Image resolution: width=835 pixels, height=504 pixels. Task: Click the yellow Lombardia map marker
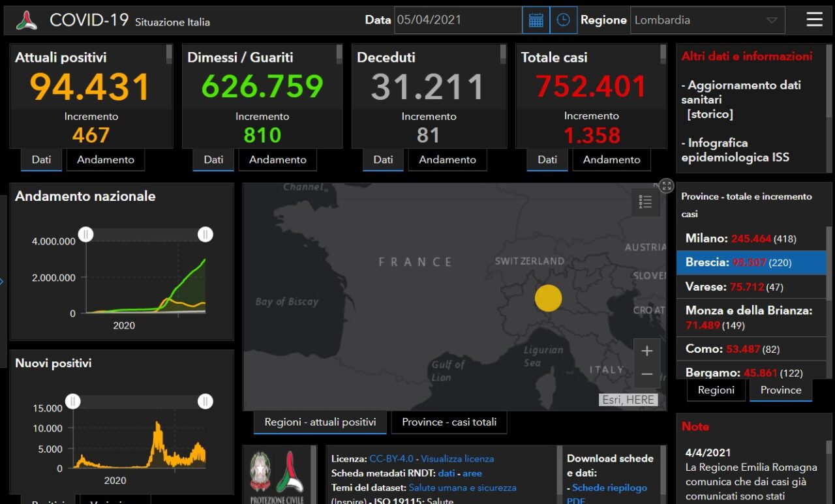click(x=548, y=298)
